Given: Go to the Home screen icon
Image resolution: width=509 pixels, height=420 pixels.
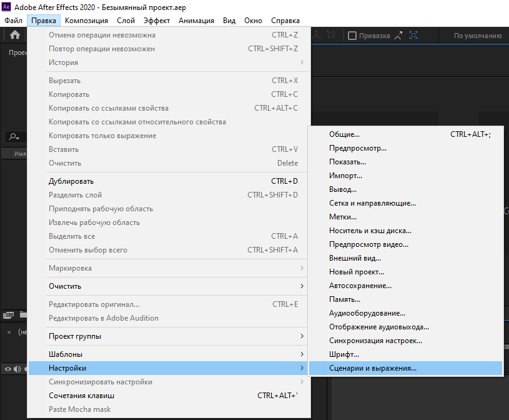Looking at the screenshot, I should click(x=15, y=35).
